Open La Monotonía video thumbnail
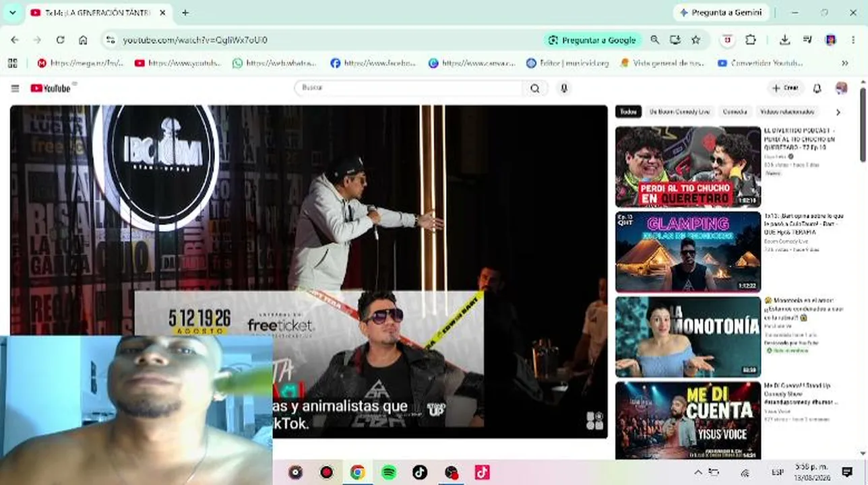Screen dimensions: 868x485 [x=688, y=337]
